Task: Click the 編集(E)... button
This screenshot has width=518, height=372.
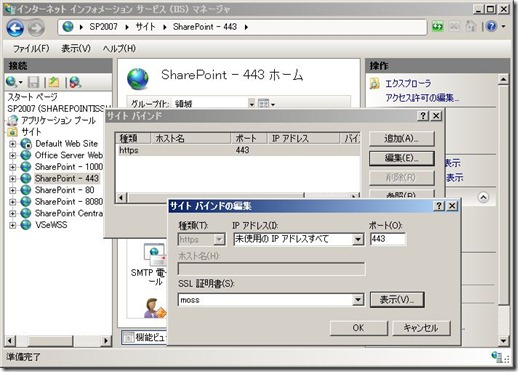Action: tap(402, 158)
